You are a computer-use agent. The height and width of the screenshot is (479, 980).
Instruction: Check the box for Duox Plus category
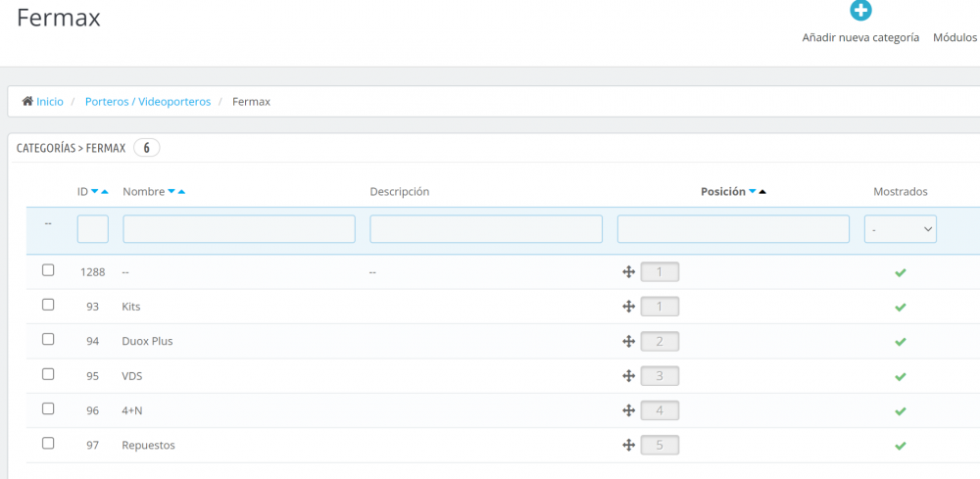tap(48, 339)
